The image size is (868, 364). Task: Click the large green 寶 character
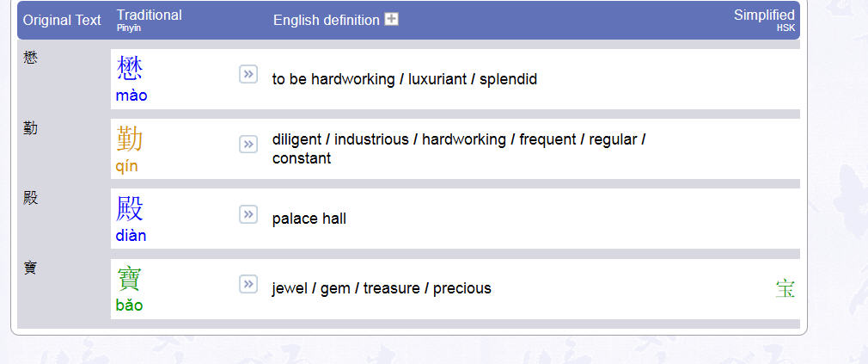coord(130,279)
